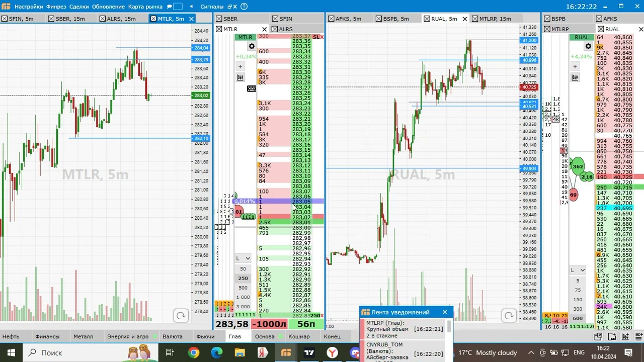Click 39,903 price level label on RUAL chart

529,169
